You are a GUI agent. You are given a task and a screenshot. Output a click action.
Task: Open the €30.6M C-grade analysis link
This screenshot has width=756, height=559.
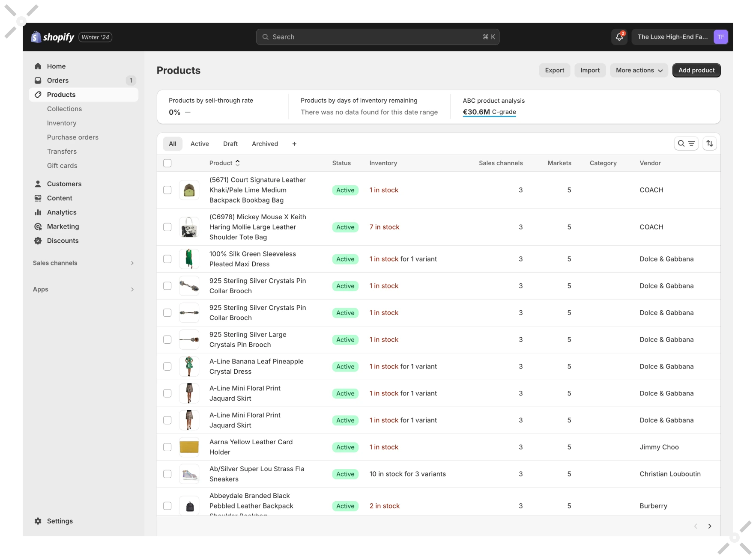tap(489, 112)
